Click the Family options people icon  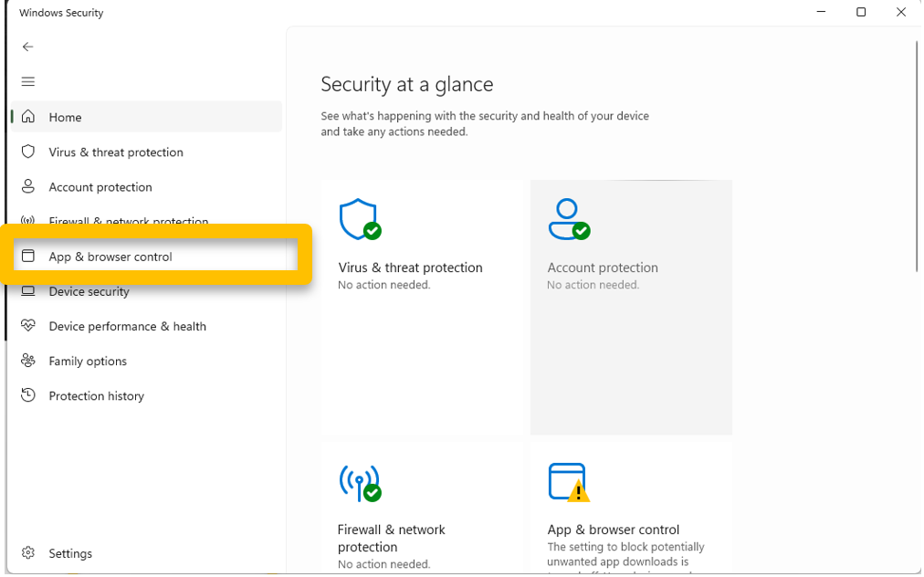coord(28,361)
